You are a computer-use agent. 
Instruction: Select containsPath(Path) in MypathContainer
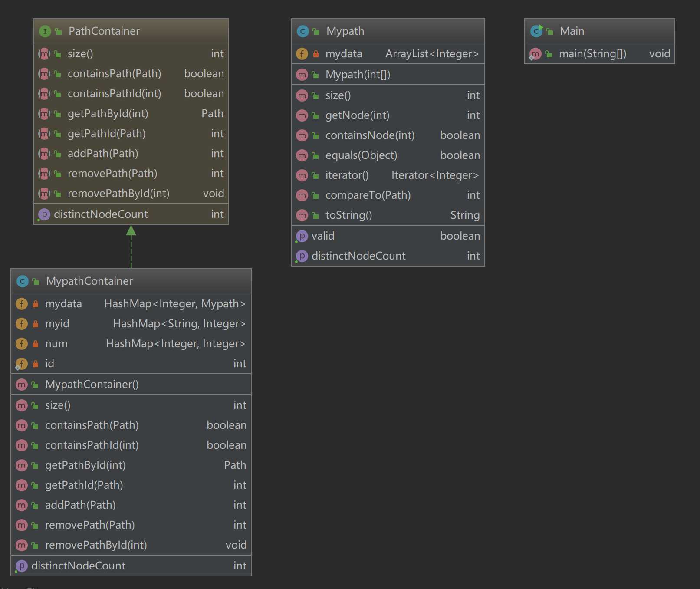tap(92, 425)
